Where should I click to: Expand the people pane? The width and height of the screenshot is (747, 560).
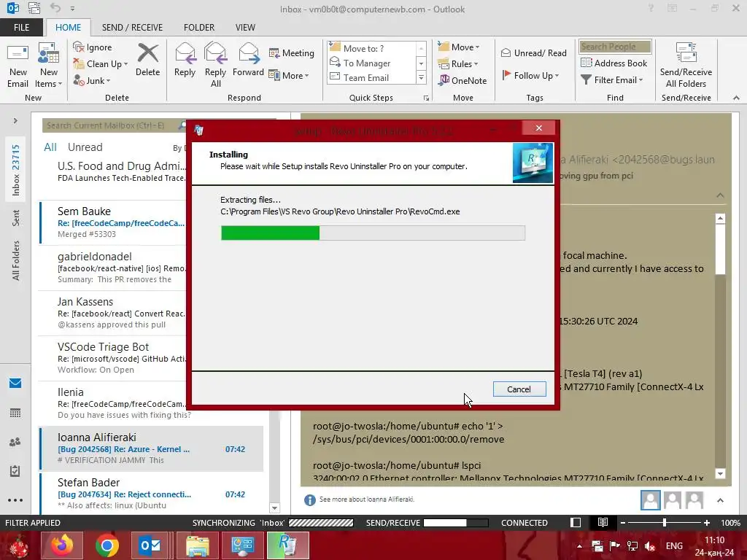pos(720,500)
